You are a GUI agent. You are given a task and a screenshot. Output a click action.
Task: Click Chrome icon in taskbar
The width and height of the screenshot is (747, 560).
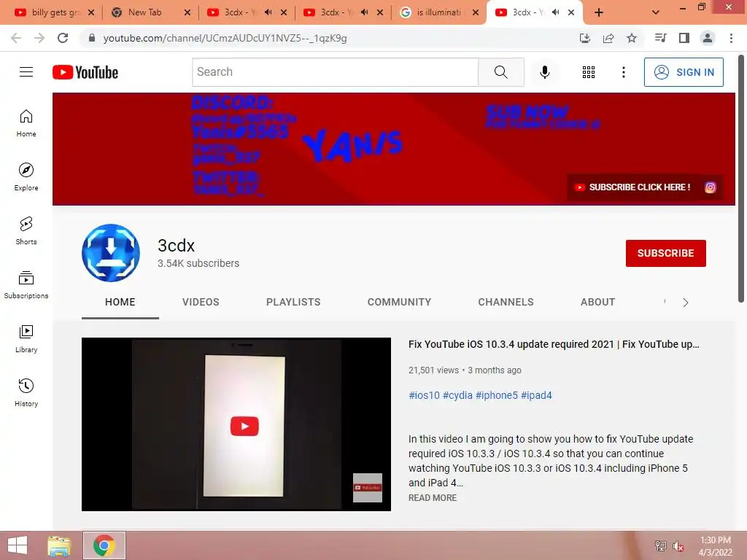[104, 545]
